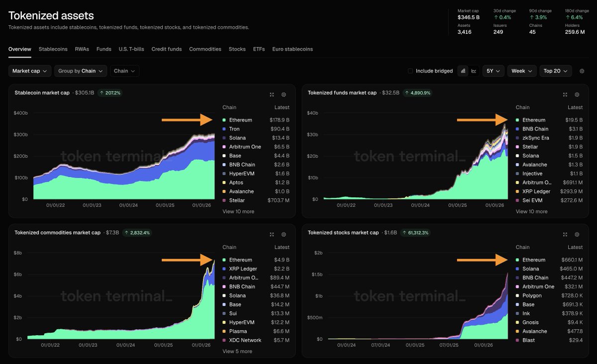Viewport: 597px width, 364px height.
Task: Open settings gear on Tokenized commodities chart
Action: point(284,234)
